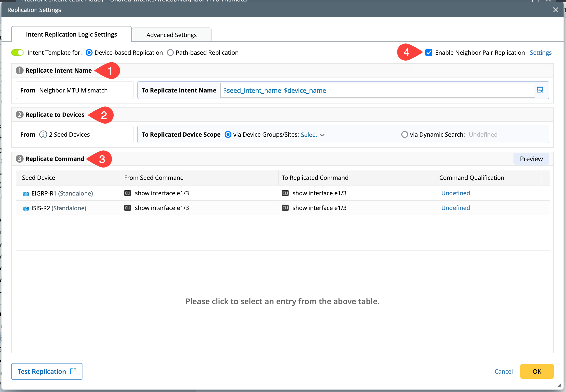Switch to Advanced Settings tab
Screen dimensions: 566x392
pyautogui.click(x=171, y=35)
